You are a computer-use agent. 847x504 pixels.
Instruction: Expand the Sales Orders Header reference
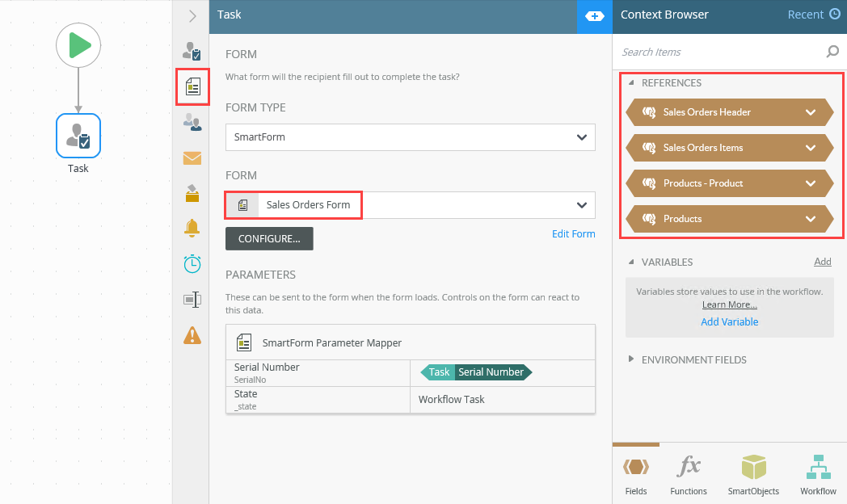[811, 112]
